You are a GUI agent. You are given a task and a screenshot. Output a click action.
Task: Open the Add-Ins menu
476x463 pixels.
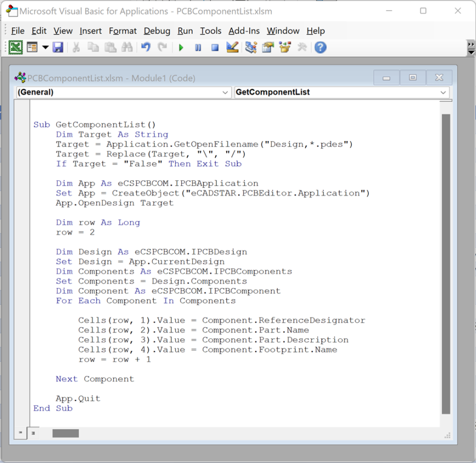click(x=244, y=31)
